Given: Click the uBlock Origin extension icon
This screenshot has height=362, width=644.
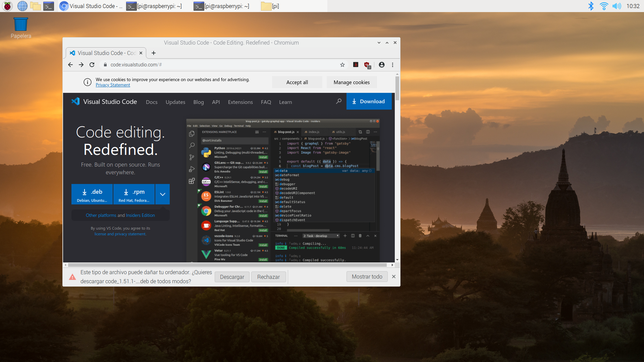Looking at the screenshot, I should [367, 65].
